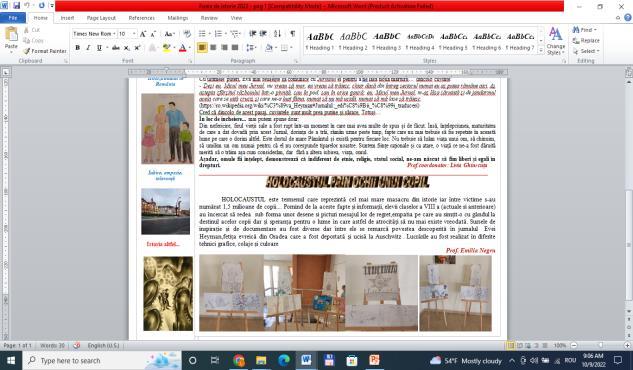This screenshot has width=633, height=370.
Task: Open Word from the Windows taskbar
Action: [x=306, y=360]
